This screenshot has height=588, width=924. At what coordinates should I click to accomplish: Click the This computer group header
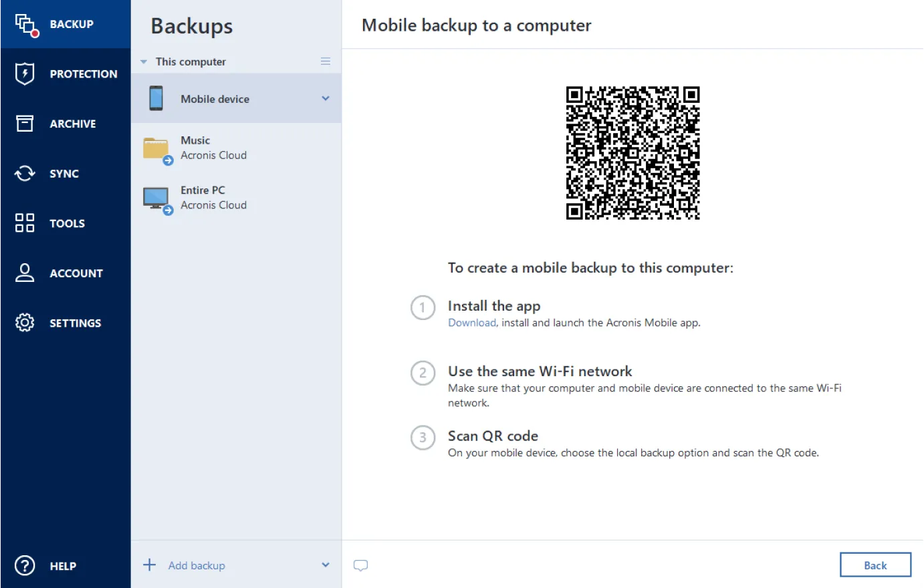[191, 61]
